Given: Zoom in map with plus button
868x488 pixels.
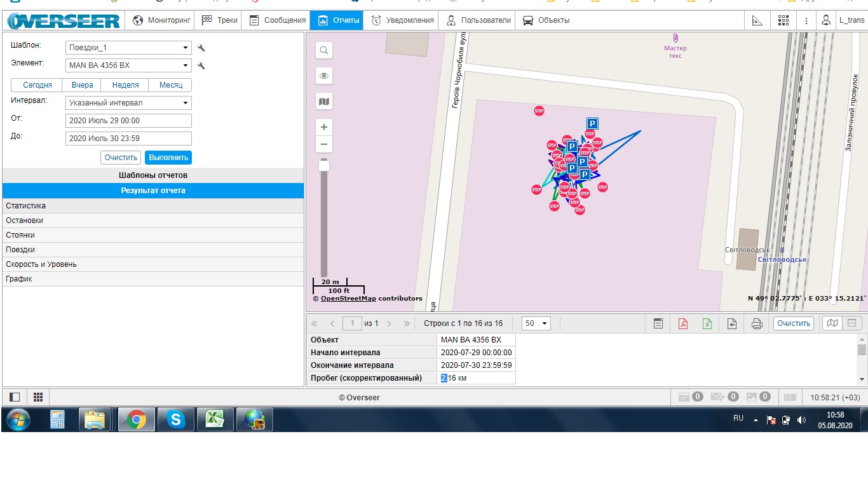Looking at the screenshot, I should (324, 127).
